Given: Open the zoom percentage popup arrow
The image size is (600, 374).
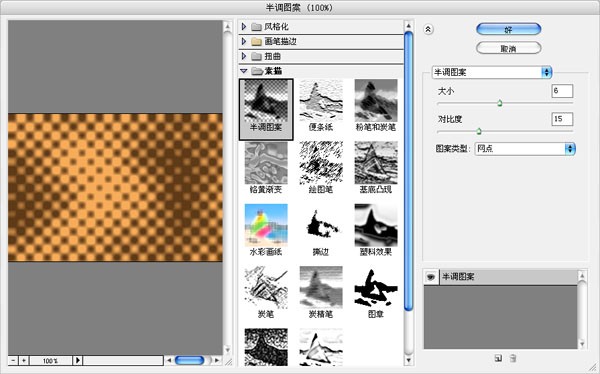Looking at the screenshot, I should [x=78, y=360].
